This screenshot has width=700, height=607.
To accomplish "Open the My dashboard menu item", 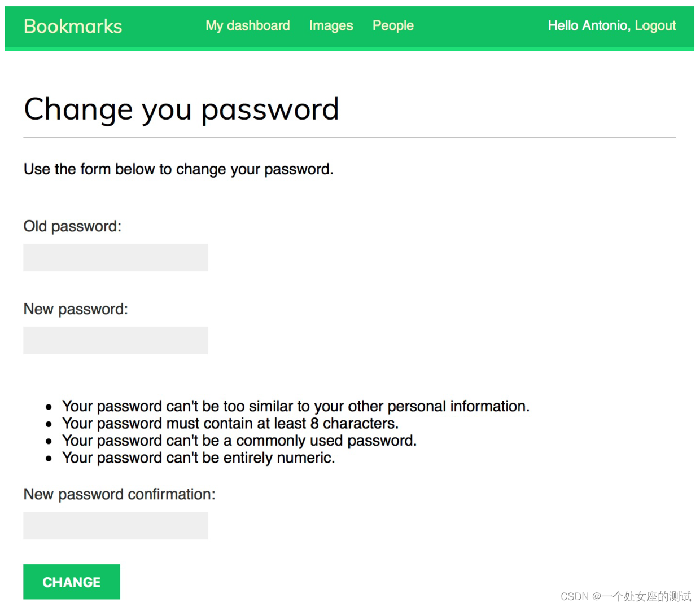I will (248, 25).
